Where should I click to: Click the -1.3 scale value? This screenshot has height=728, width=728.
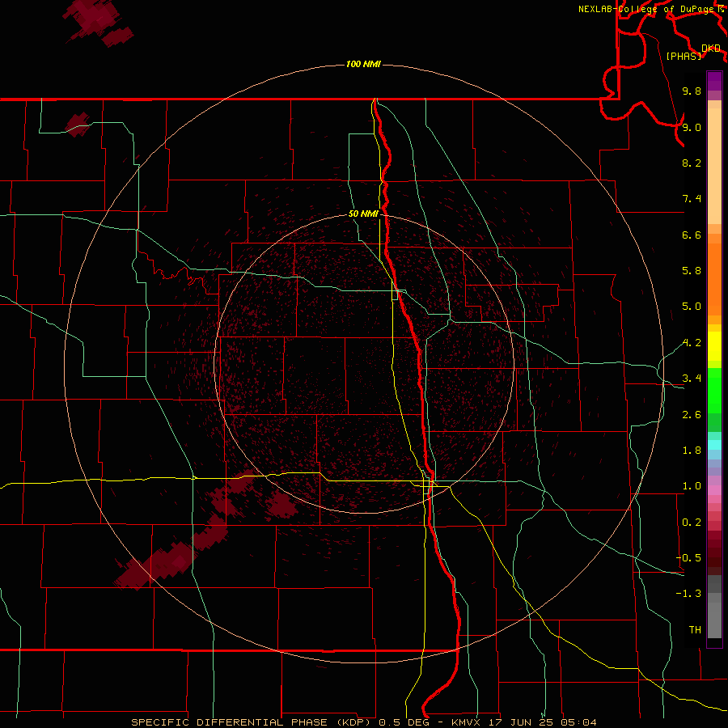688,594
